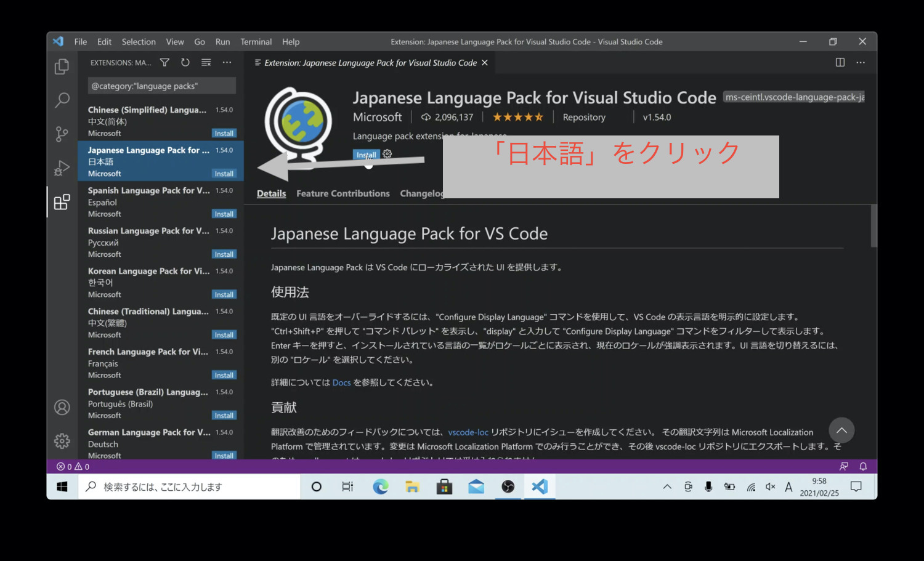924x561 pixels.
Task: Open the Selection menu
Action: tap(139, 42)
